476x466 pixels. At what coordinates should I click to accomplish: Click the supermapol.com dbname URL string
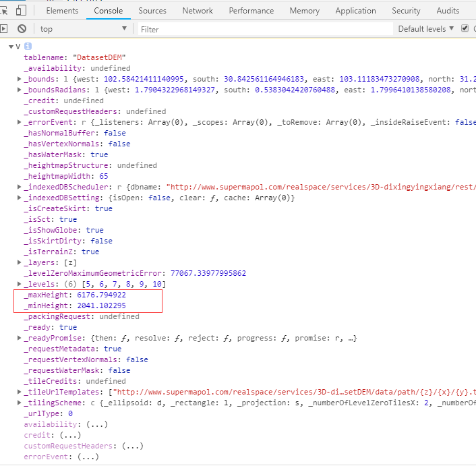321,187
